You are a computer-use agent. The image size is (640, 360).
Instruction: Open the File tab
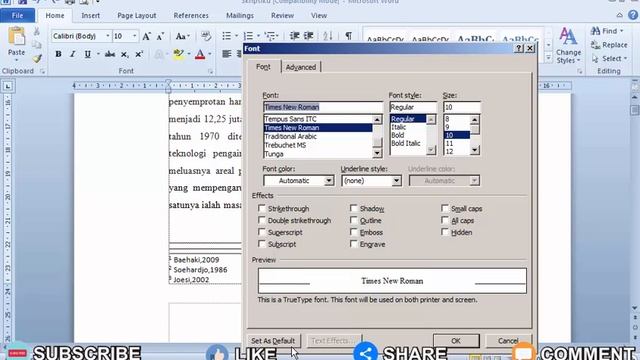tap(18, 16)
